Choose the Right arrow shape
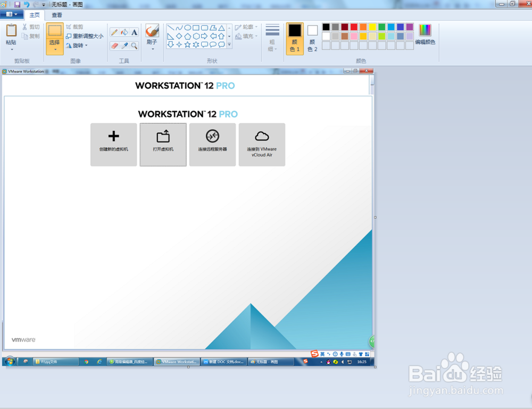Image resolution: width=532 pixels, height=409 pixels. click(x=205, y=36)
